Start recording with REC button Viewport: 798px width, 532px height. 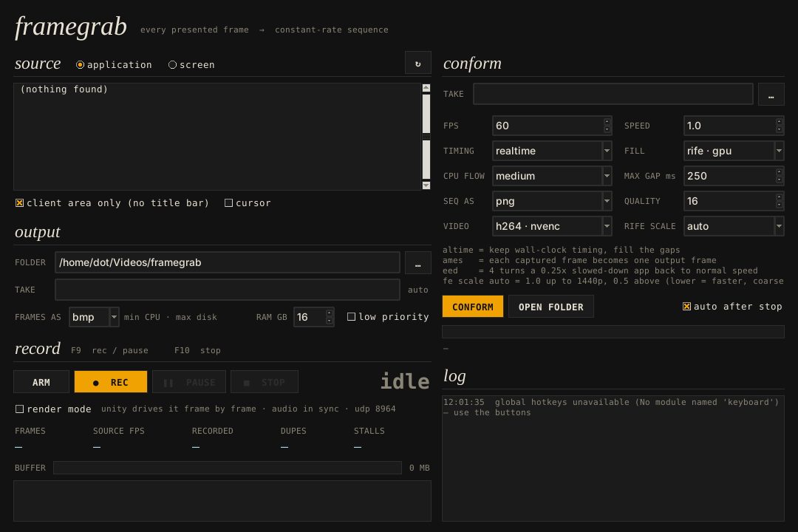[110, 382]
